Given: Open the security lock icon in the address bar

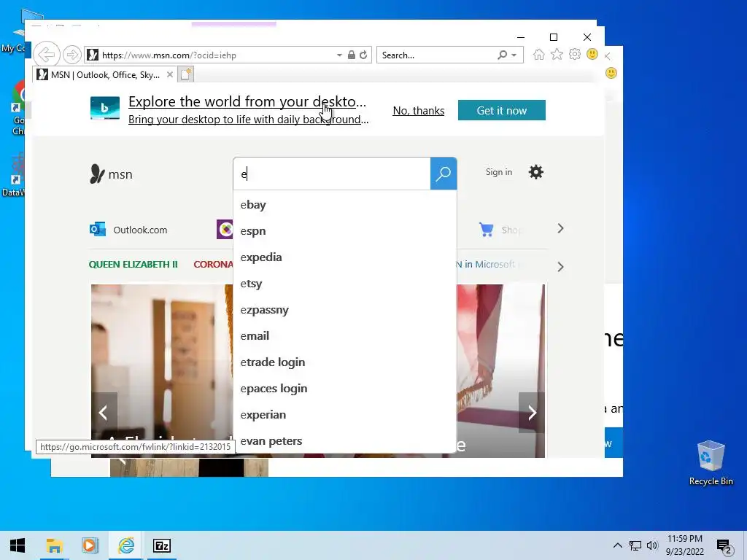Looking at the screenshot, I should [351, 55].
